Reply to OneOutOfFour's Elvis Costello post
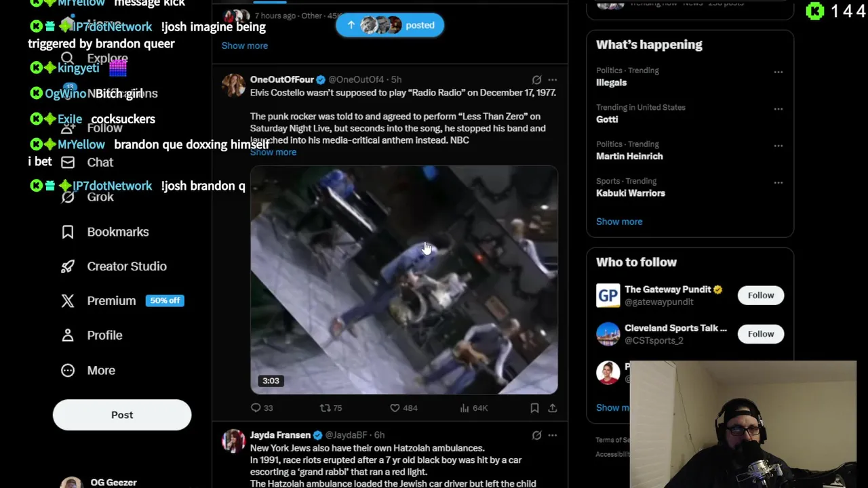868x488 pixels. (x=262, y=408)
